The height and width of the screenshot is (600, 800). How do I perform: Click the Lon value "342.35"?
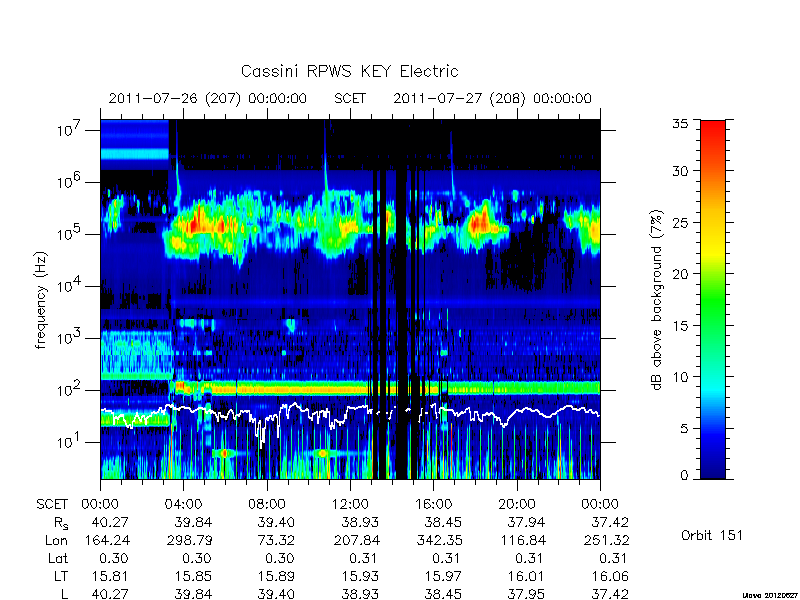[440, 540]
